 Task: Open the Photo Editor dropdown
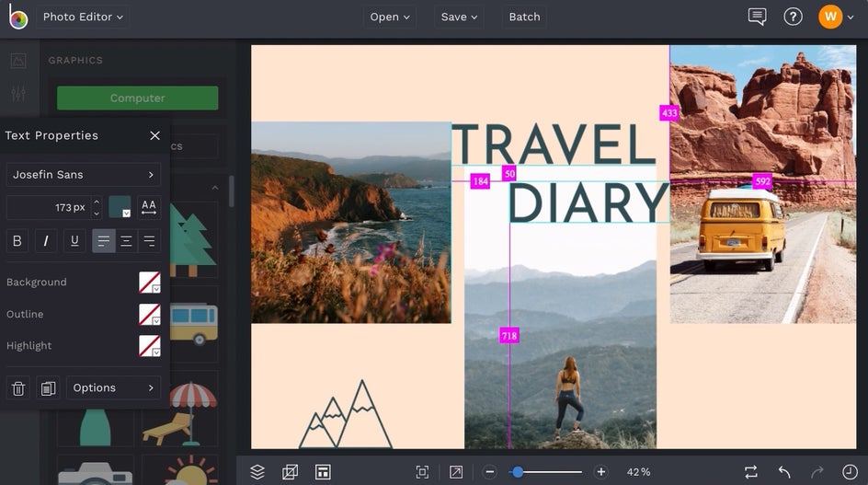tap(83, 17)
